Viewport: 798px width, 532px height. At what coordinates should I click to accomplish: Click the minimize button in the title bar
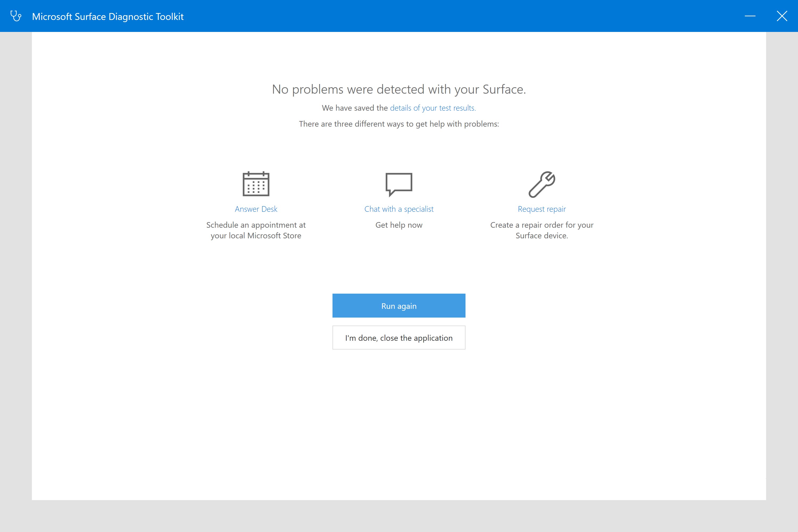(x=750, y=16)
